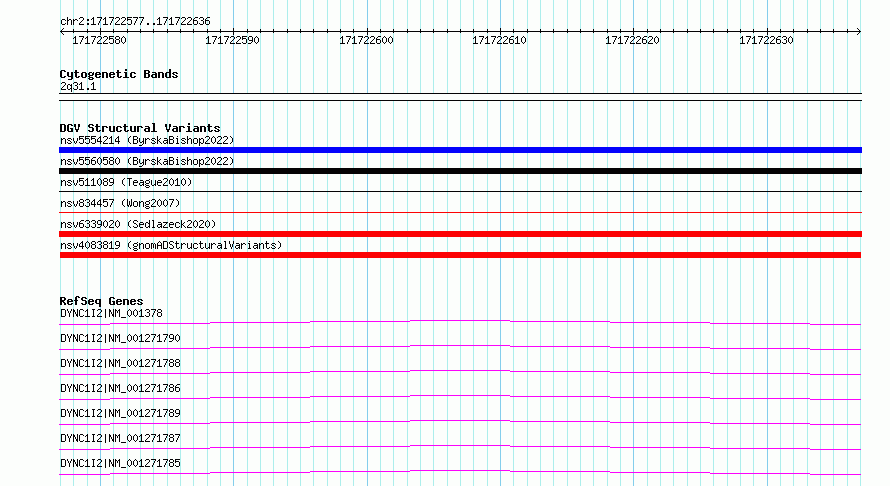Click the nsv5560580 (ByrskaBishop2022) label

pyautogui.click(x=147, y=161)
